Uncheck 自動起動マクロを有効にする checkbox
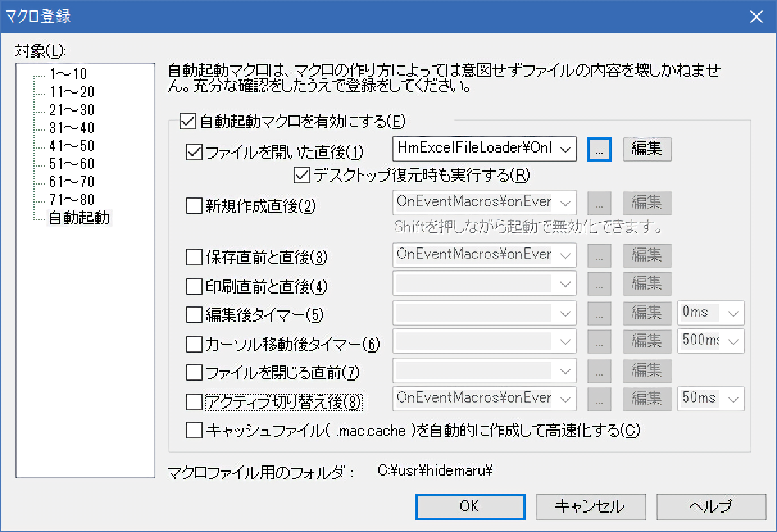 187,121
